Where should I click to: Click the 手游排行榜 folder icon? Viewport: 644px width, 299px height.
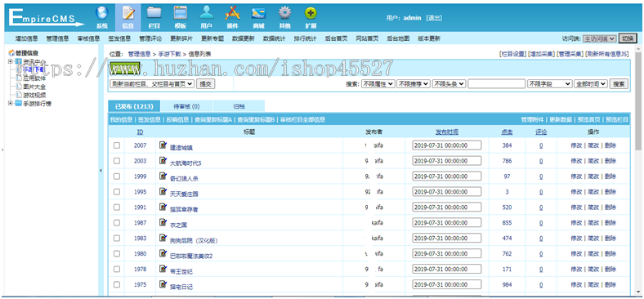19,104
